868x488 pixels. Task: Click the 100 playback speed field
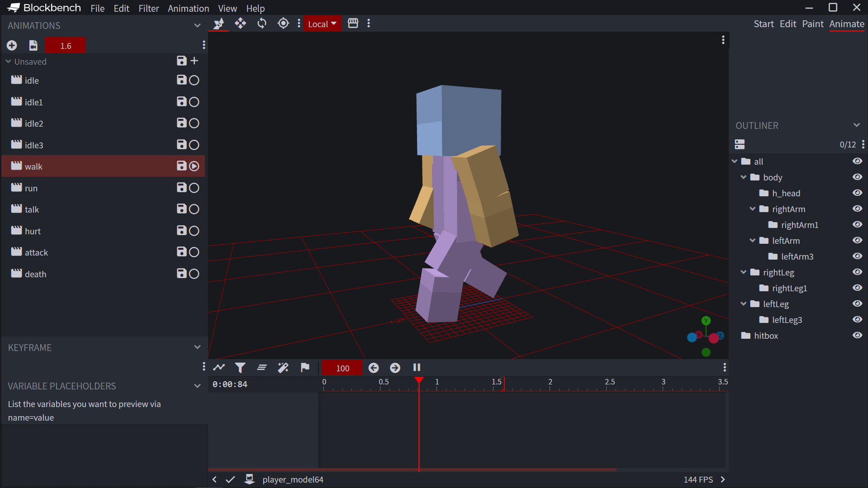click(342, 368)
